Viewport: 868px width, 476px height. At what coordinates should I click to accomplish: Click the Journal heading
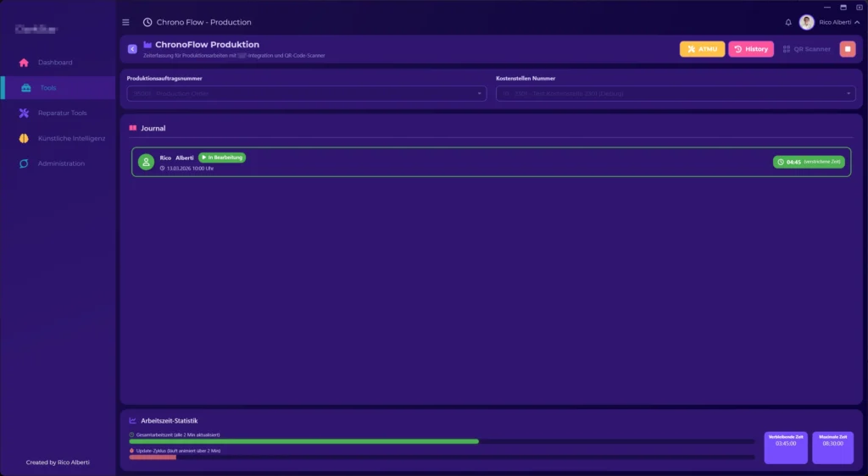[x=153, y=128]
